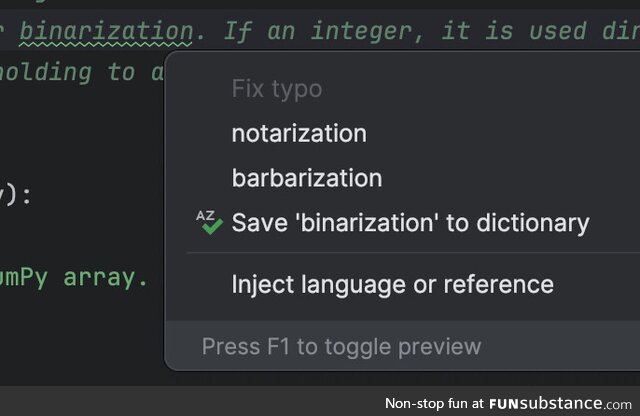Select Inject language or reference
Image resolution: width=640 pixels, height=416 pixels.
pos(392,284)
